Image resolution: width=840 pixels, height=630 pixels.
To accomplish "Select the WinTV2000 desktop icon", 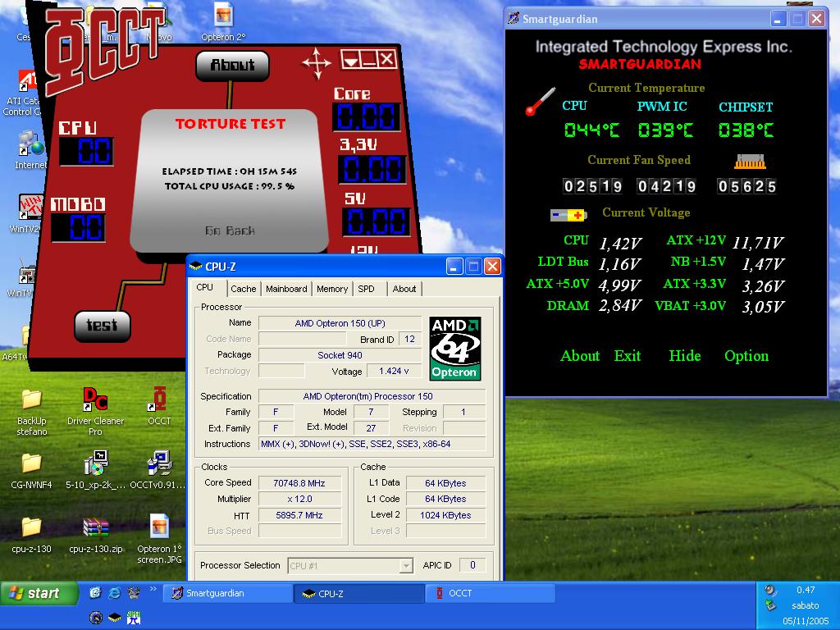I will (25, 214).
